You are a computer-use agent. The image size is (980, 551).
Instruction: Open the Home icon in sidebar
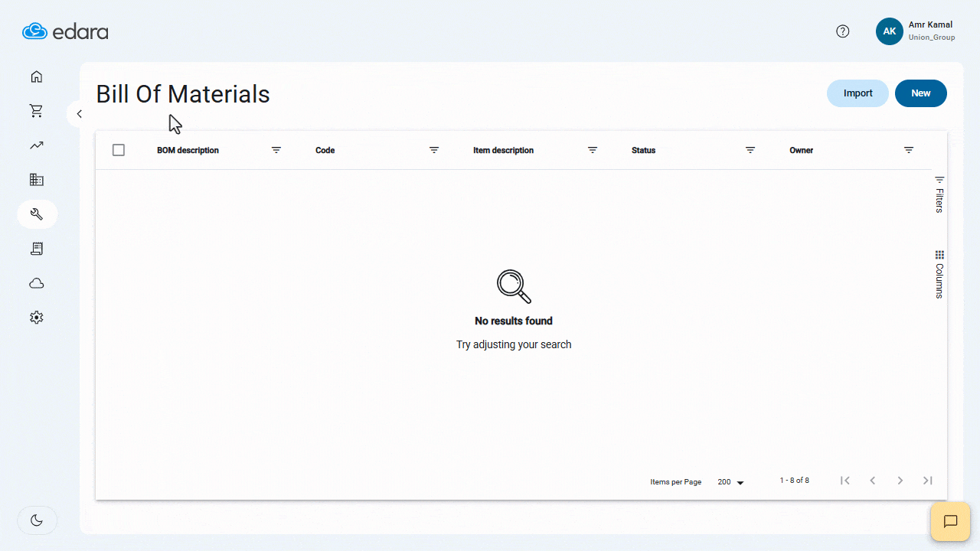(37, 77)
